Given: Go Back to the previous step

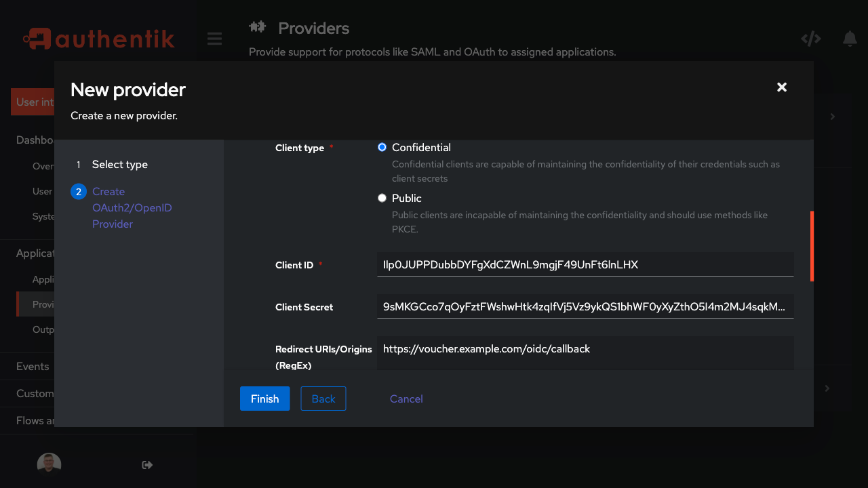Looking at the screenshot, I should pyautogui.click(x=323, y=399).
